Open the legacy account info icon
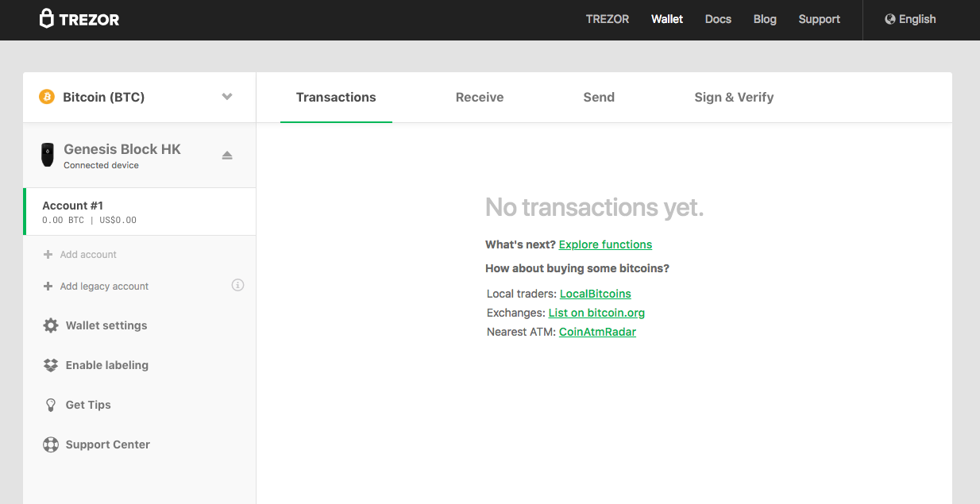 (x=237, y=285)
